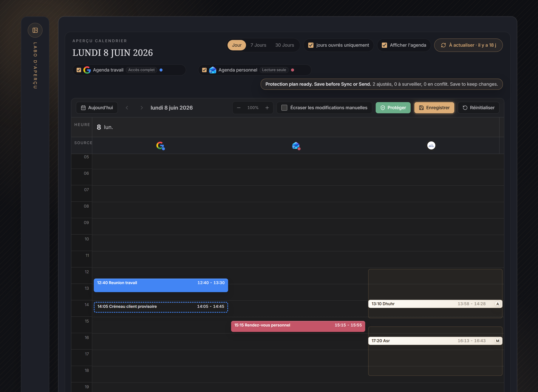Click the LABO D'APERÇU sidebar label
This screenshot has height=392, width=538.
[35, 66]
